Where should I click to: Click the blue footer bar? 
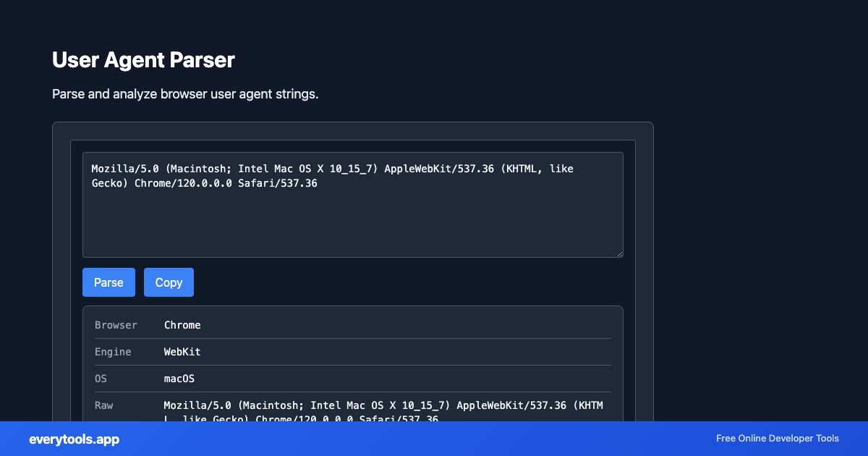[434, 439]
